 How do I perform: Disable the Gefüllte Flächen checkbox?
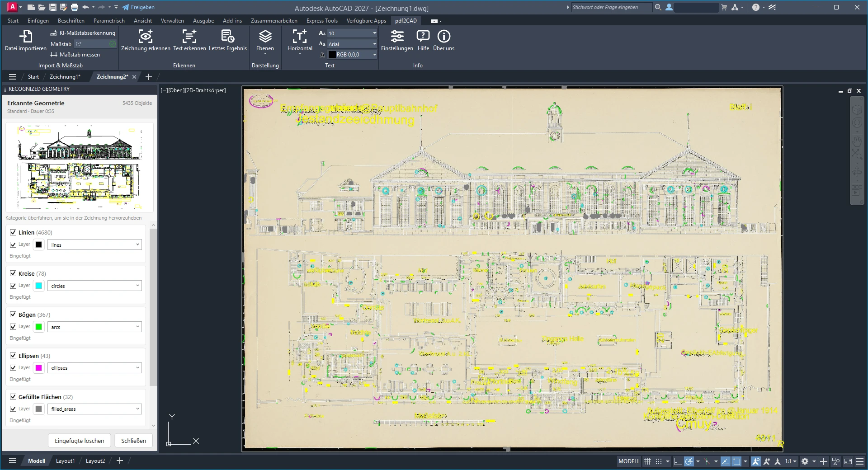[x=13, y=397]
